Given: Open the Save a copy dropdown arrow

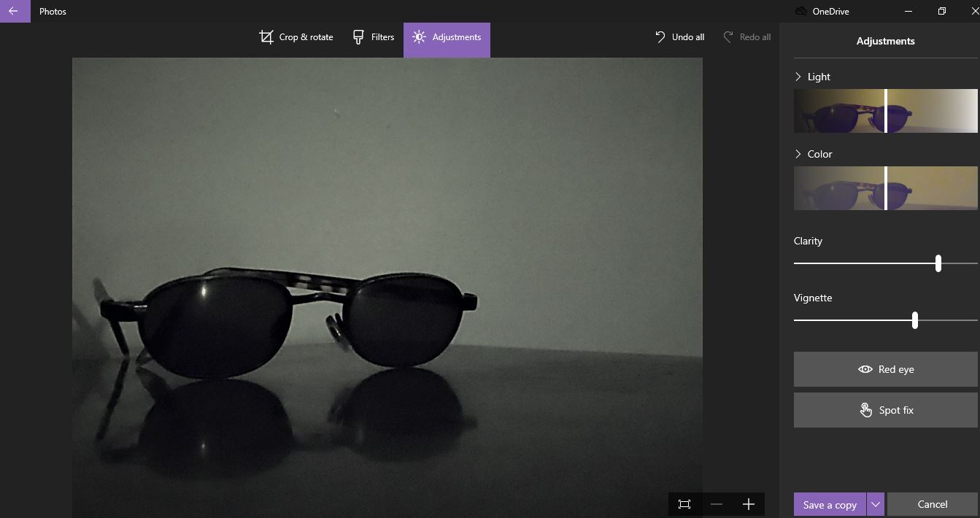Looking at the screenshot, I should coord(876,505).
